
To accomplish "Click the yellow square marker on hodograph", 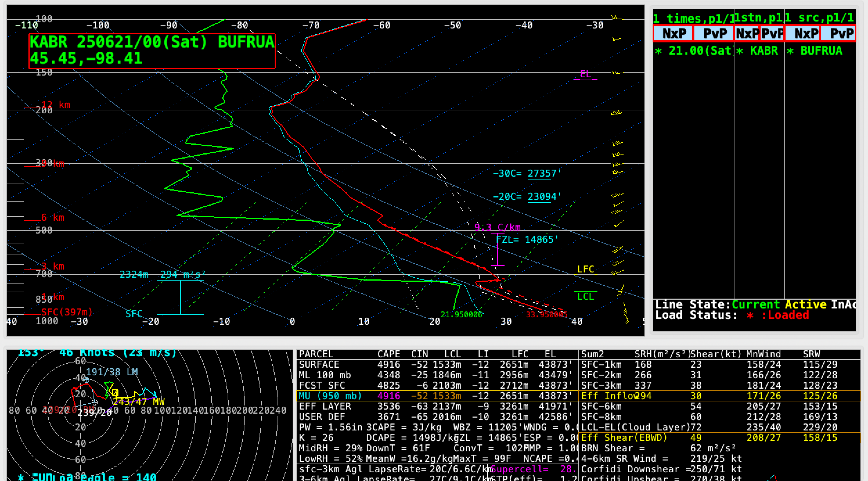I will click(x=115, y=393).
